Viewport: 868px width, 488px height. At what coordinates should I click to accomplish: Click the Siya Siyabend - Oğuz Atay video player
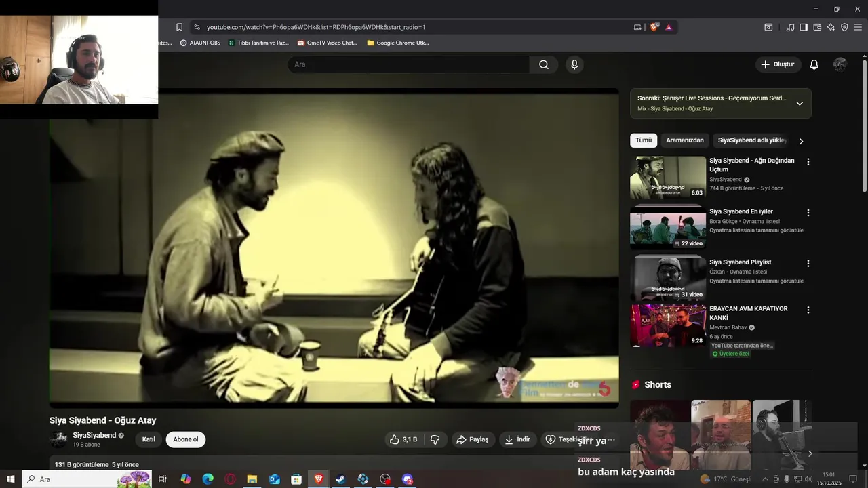[334, 247]
